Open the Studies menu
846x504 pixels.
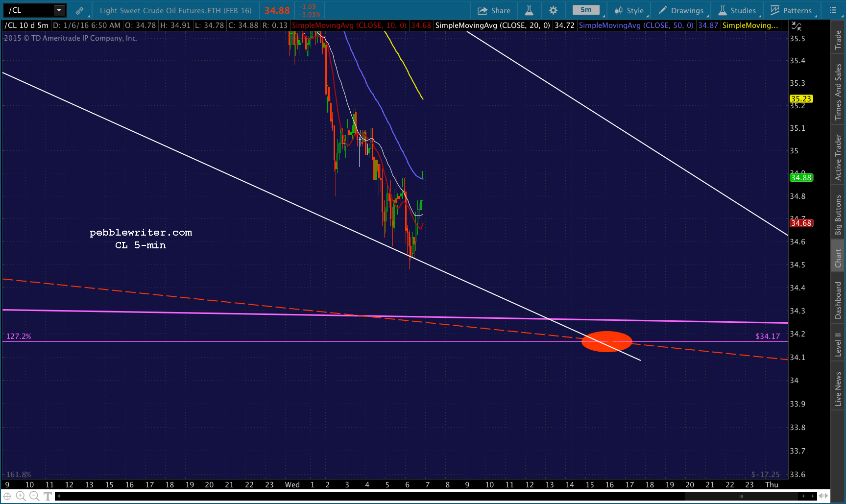point(737,10)
